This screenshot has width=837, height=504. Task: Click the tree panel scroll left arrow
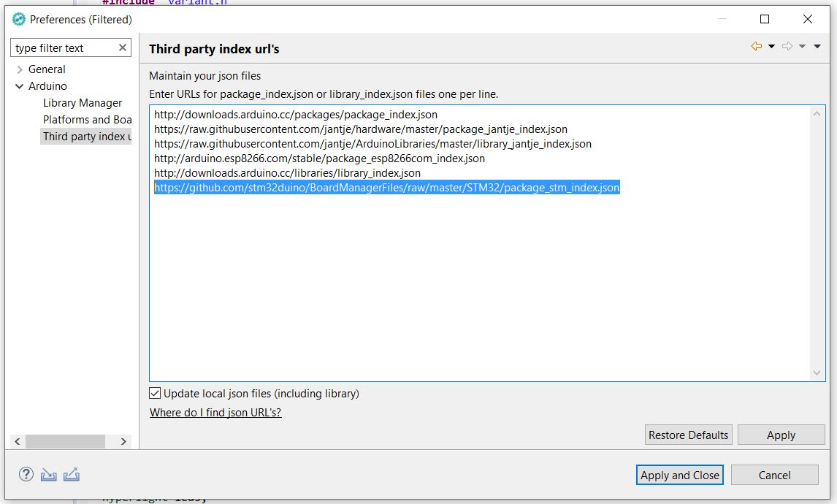(x=18, y=441)
